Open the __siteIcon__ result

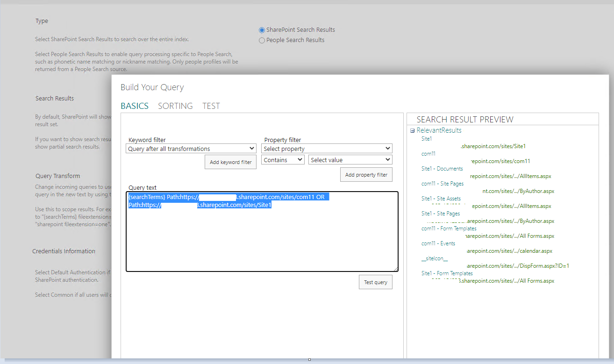(x=435, y=258)
